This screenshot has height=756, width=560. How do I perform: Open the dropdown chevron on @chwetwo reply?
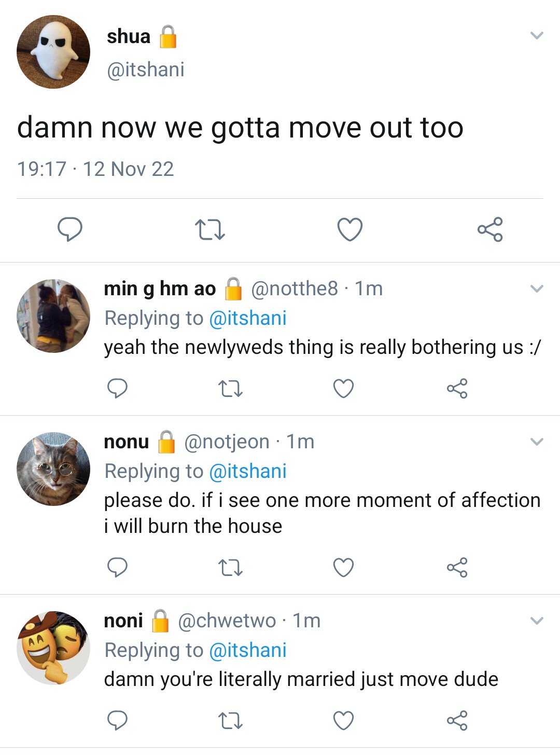[x=537, y=621]
